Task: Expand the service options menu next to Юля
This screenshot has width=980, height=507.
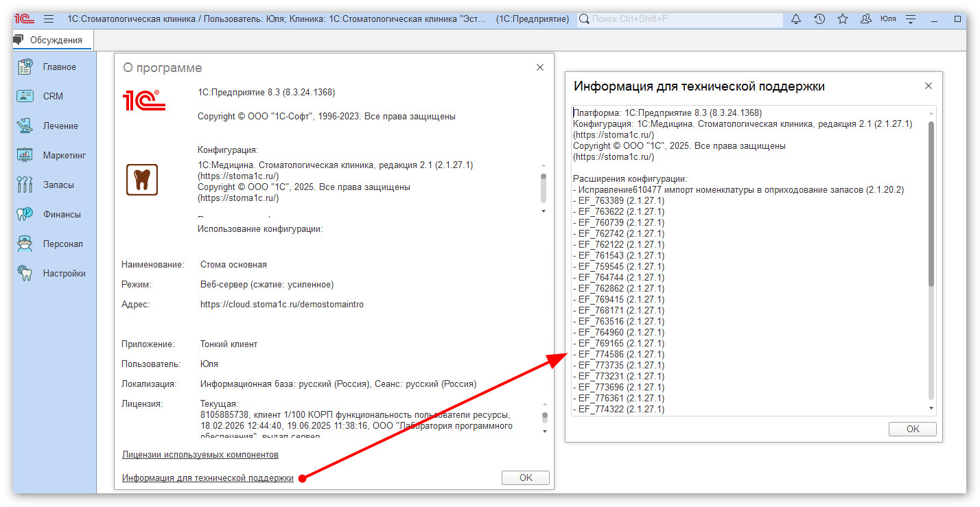Action: click(911, 19)
